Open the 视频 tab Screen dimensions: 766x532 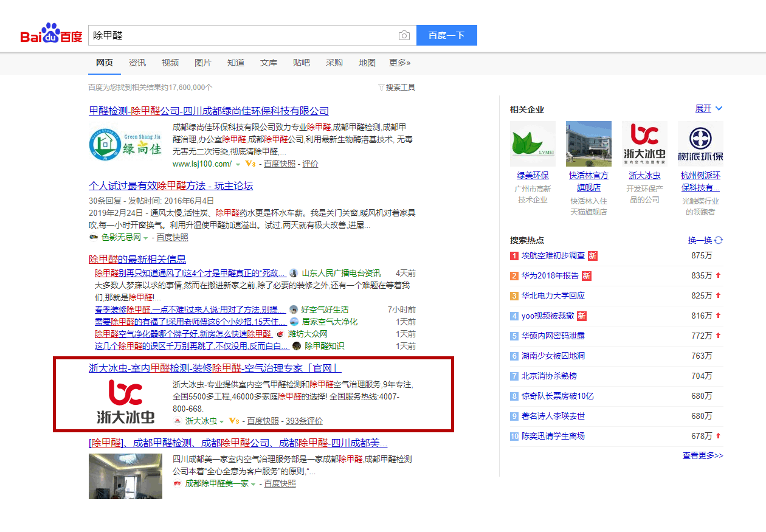point(170,63)
